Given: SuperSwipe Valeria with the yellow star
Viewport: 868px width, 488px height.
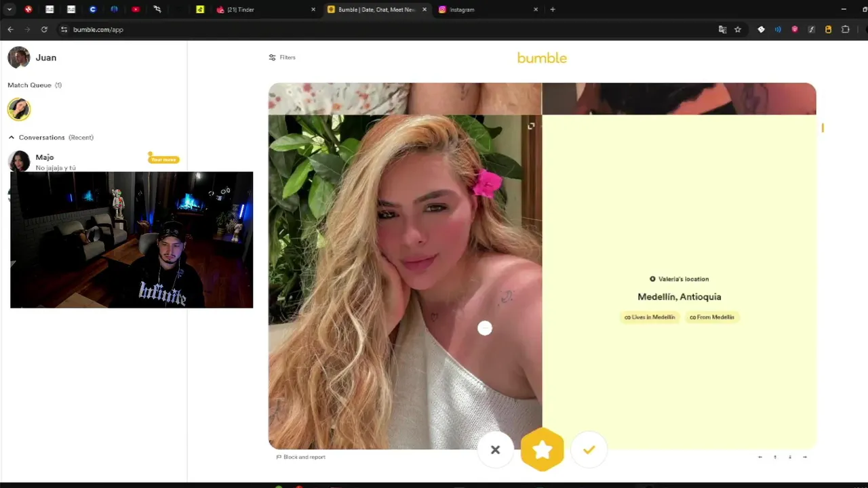Looking at the screenshot, I should [x=542, y=449].
